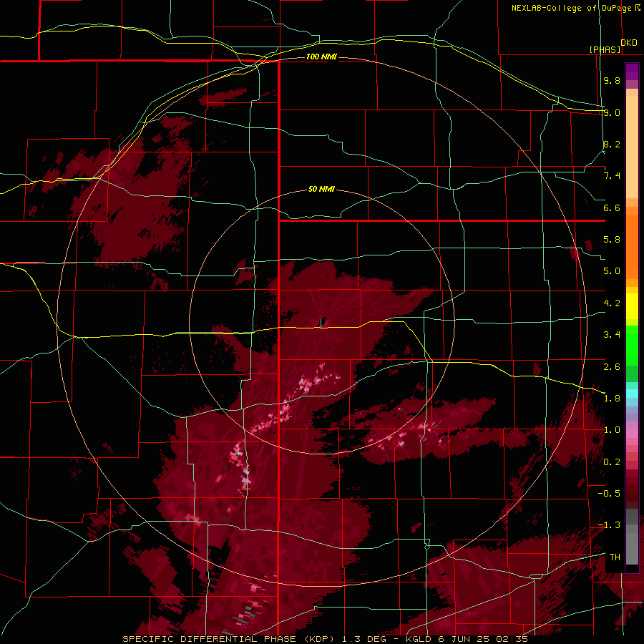Screen dimensions: 644x644
Task: Click the 7.4 value on color scale
Action: click(x=612, y=176)
